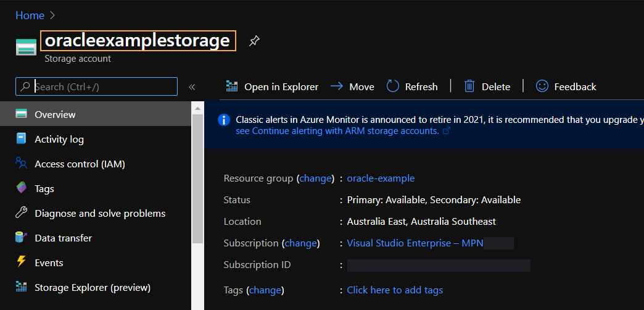Click the pin to dashboard icon
Viewport: 644px width, 310px height.
click(254, 41)
